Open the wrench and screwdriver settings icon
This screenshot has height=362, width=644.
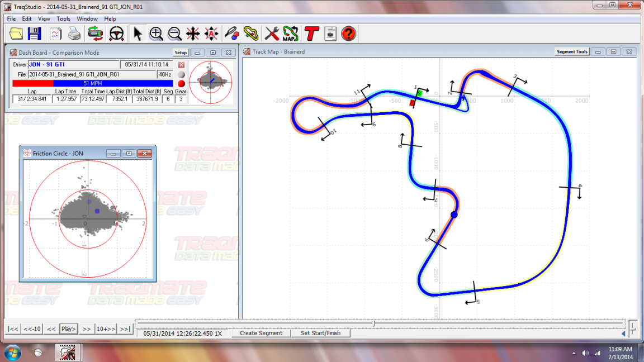click(x=272, y=34)
